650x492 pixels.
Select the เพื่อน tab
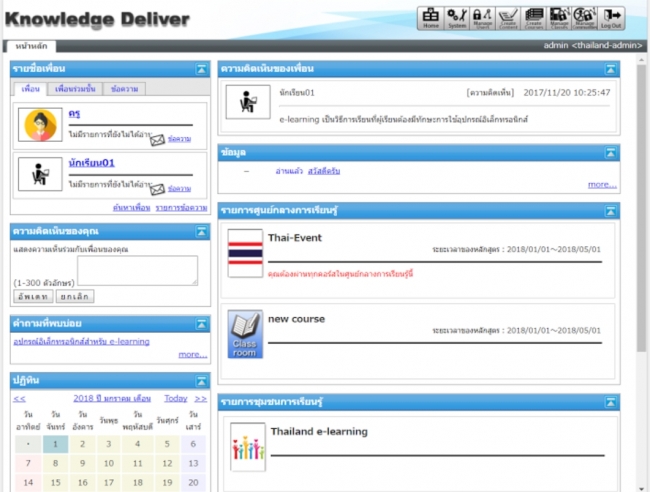click(x=30, y=89)
